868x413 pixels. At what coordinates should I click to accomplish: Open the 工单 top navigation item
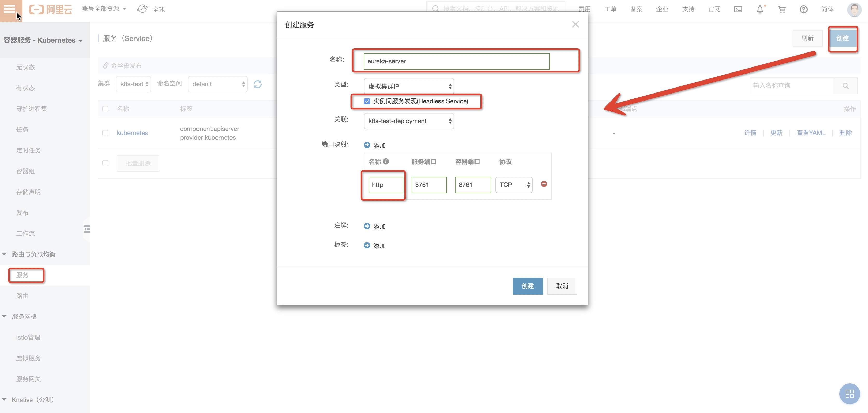coord(610,9)
